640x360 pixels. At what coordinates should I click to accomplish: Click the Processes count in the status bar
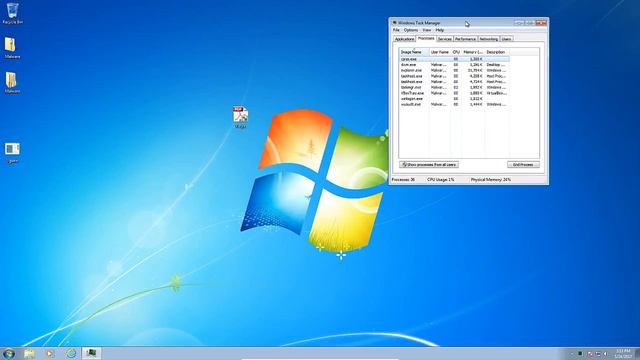(403, 180)
